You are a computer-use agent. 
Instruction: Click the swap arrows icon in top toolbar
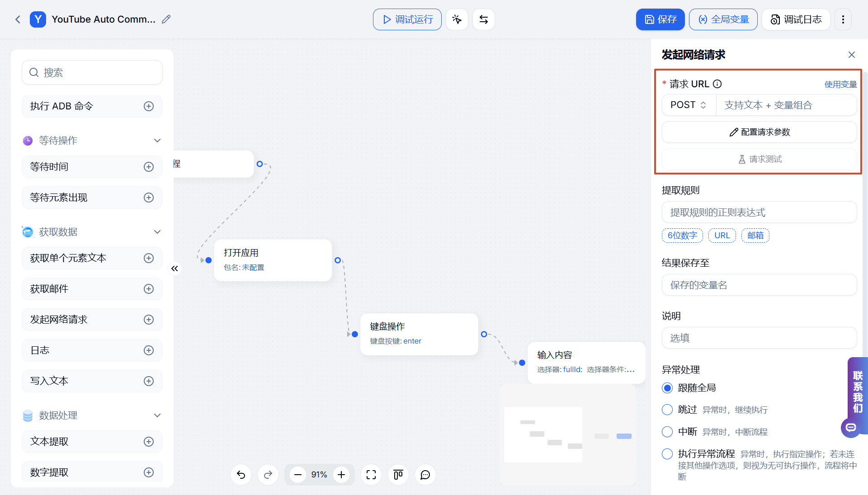[x=484, y=19]
